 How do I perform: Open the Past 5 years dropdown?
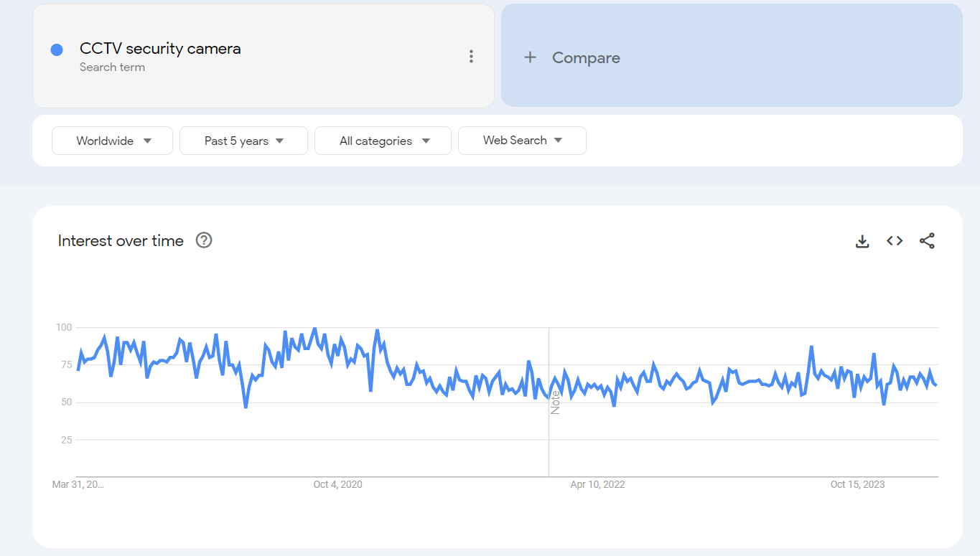(243, 141)
